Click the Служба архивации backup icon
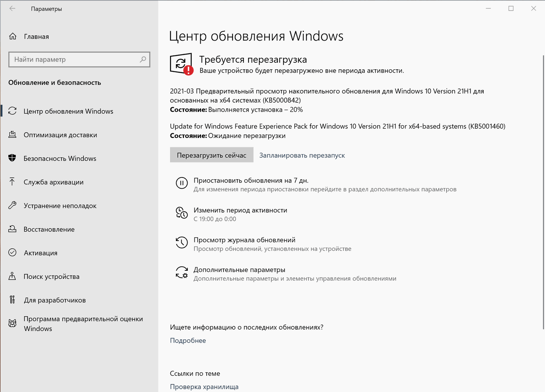Viewport: 545px width, 392px height. click(13, 182)
